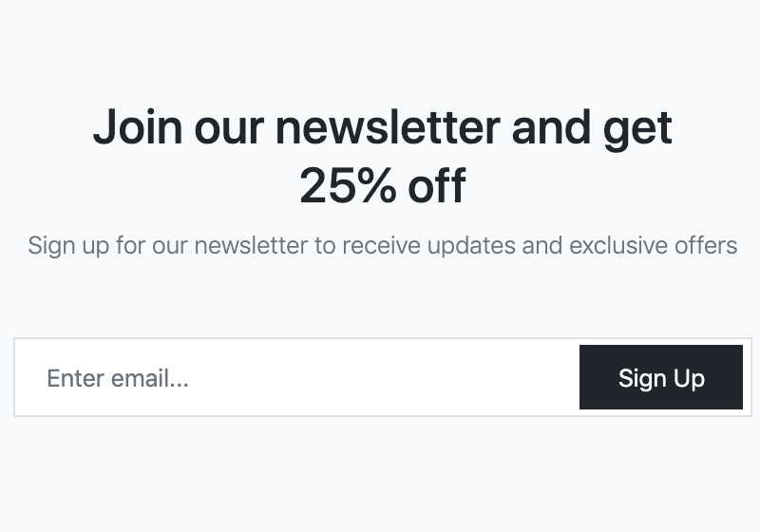Click 'exclusive offers' in the subtitle
The height and width of the screenshot is (532, 760).
coord(654,245)
